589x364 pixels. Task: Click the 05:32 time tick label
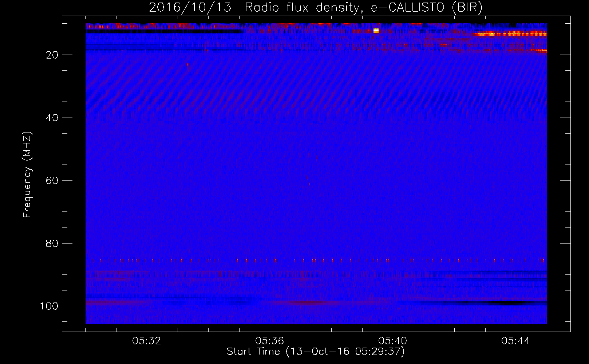[x=147, y=341]
